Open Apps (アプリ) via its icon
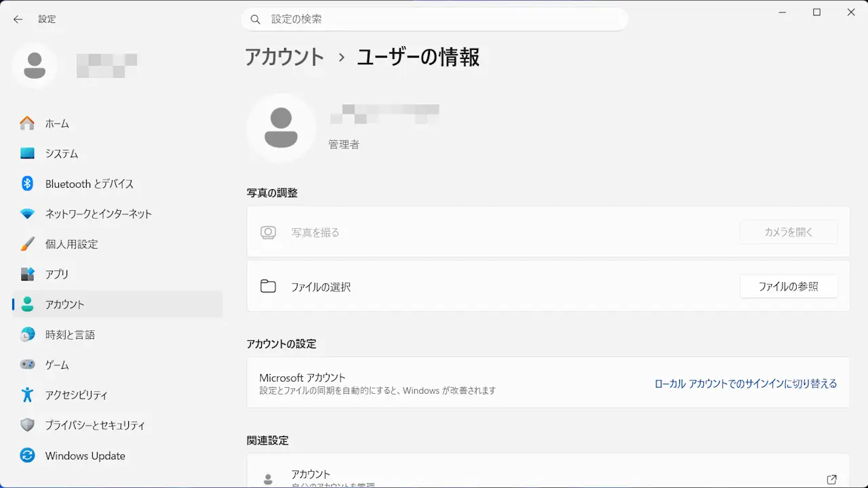Image resolution: width=868 pixels, height=488 pixels. [x=27, y=274]
